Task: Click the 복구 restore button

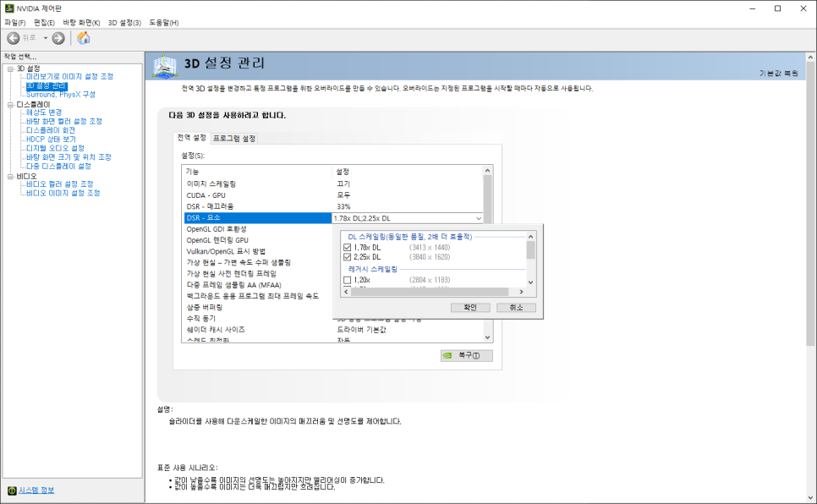Action: (466, 355)
